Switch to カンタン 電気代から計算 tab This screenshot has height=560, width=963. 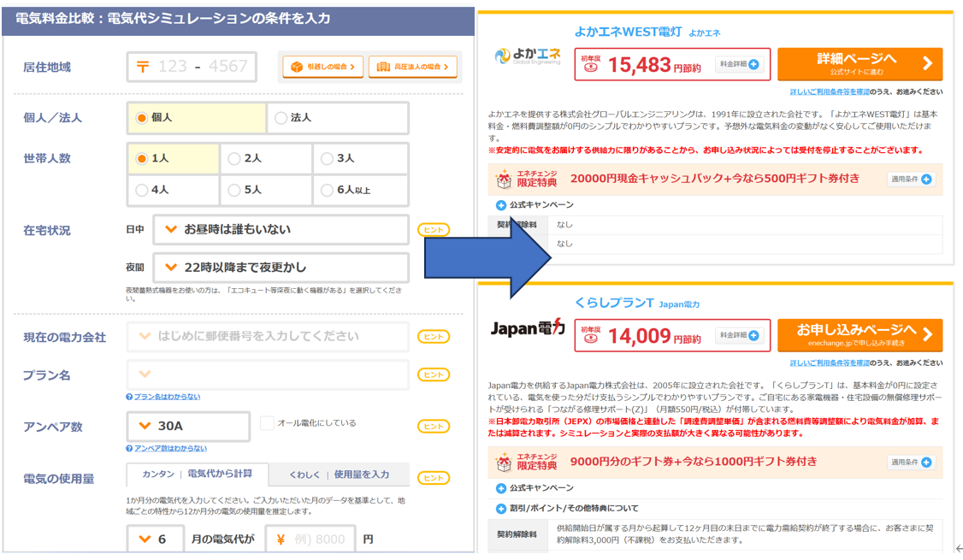coord(198,474)
